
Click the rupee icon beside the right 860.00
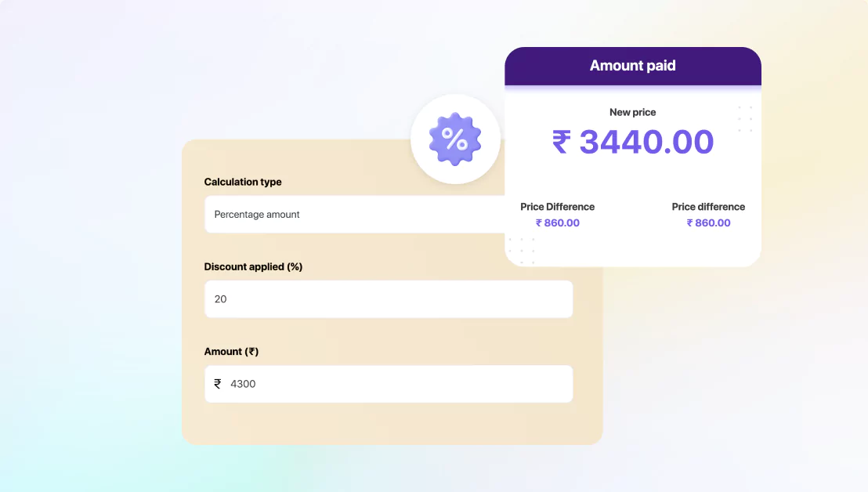point(689,222)
